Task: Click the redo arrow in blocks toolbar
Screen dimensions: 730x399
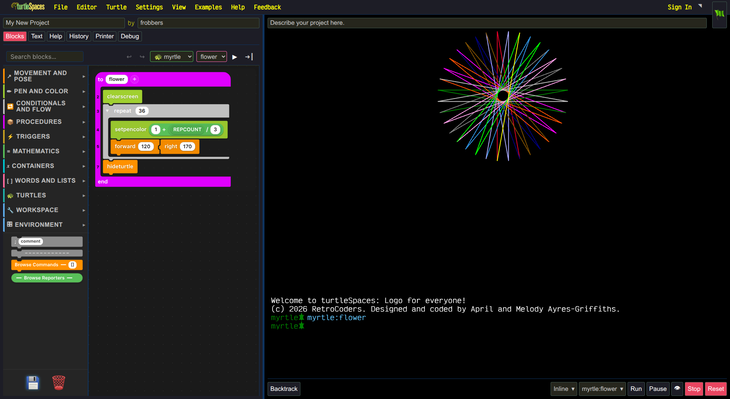Action: click(142, 57)
